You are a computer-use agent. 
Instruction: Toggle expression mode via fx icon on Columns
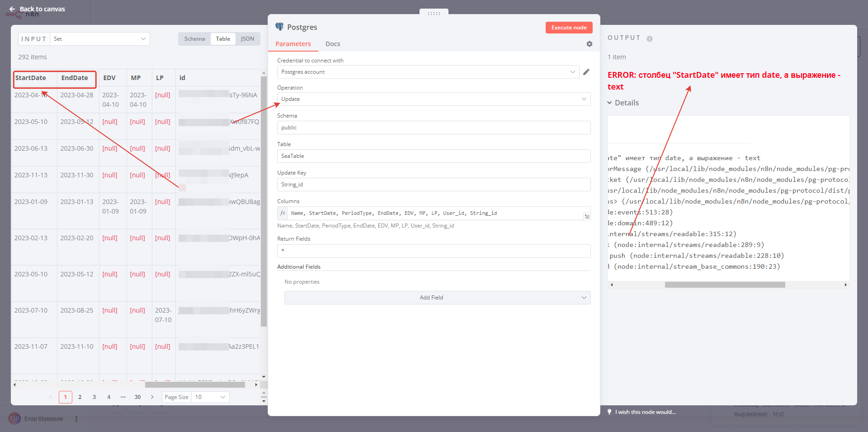pyautogui.click(x=283, y=213)
